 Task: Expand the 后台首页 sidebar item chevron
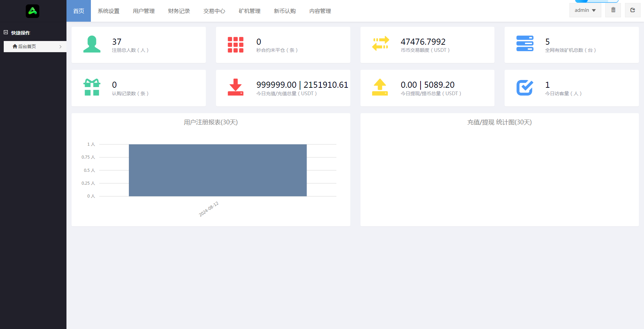pyautogui.click(x=61, y=46)
